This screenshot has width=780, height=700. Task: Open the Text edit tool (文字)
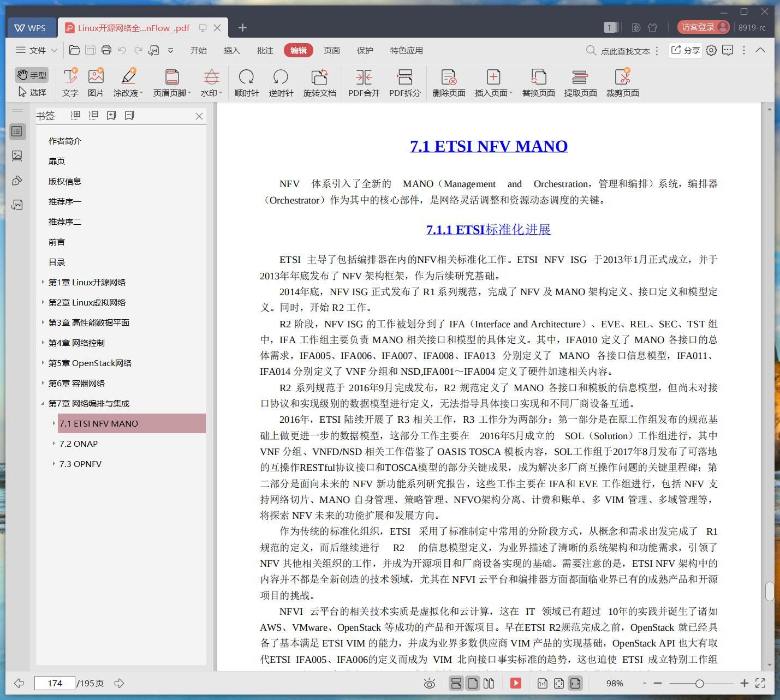(70, 83)
